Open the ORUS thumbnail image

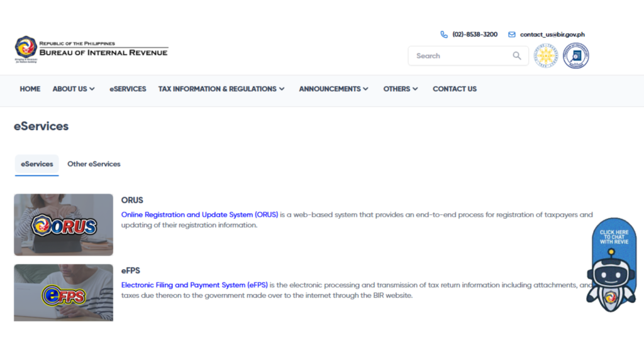click(x=64, y=225)
